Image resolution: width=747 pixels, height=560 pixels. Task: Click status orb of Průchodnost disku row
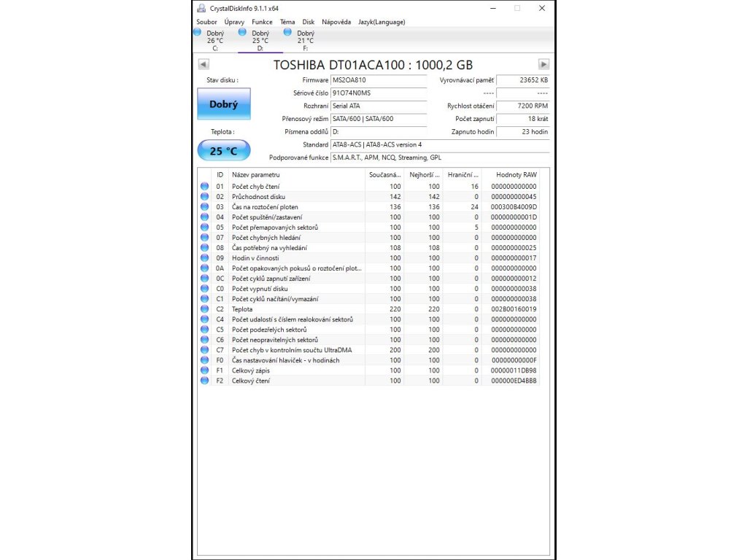[205, 197]
